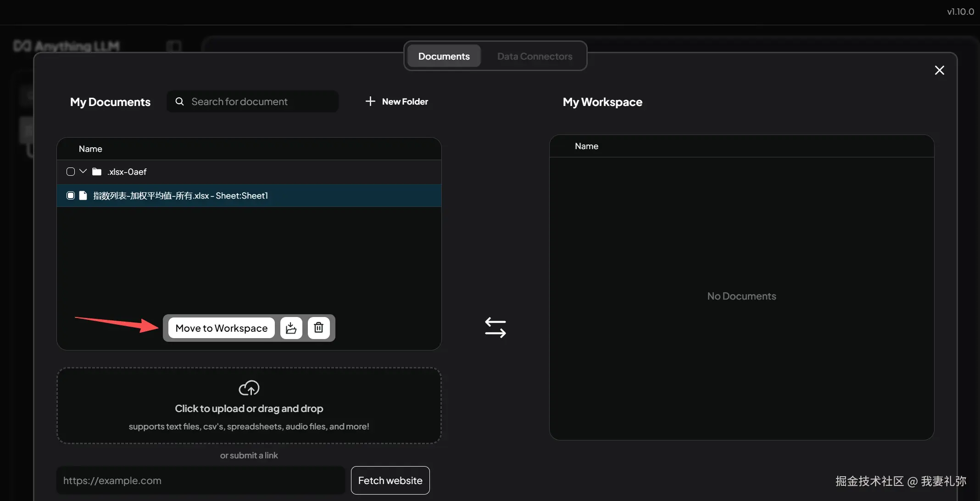Click the trash delete icon button

pos(318,328)
